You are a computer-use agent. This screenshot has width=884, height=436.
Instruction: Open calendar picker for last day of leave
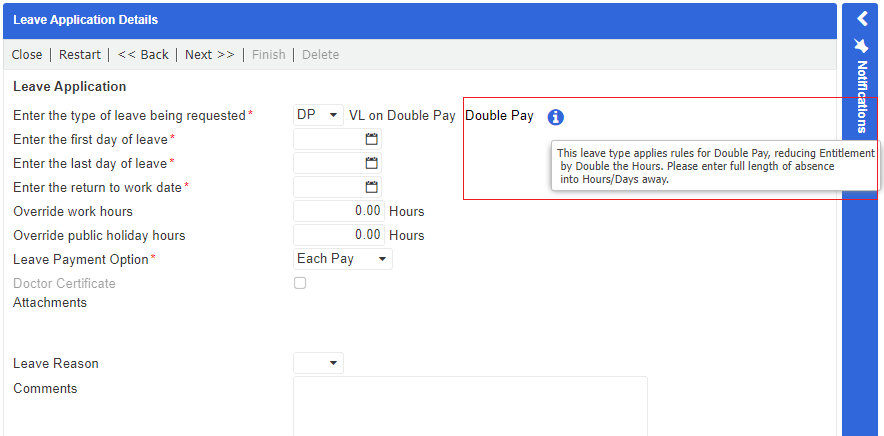tap(371, 163)
